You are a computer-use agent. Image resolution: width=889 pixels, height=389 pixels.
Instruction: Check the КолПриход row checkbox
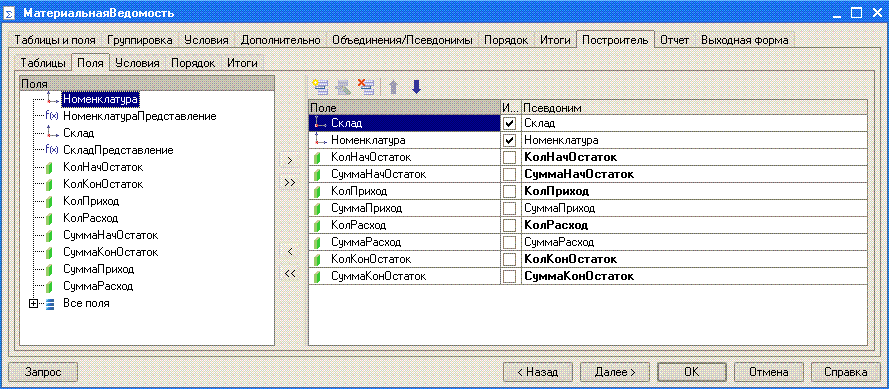click(x=510, y=191)
